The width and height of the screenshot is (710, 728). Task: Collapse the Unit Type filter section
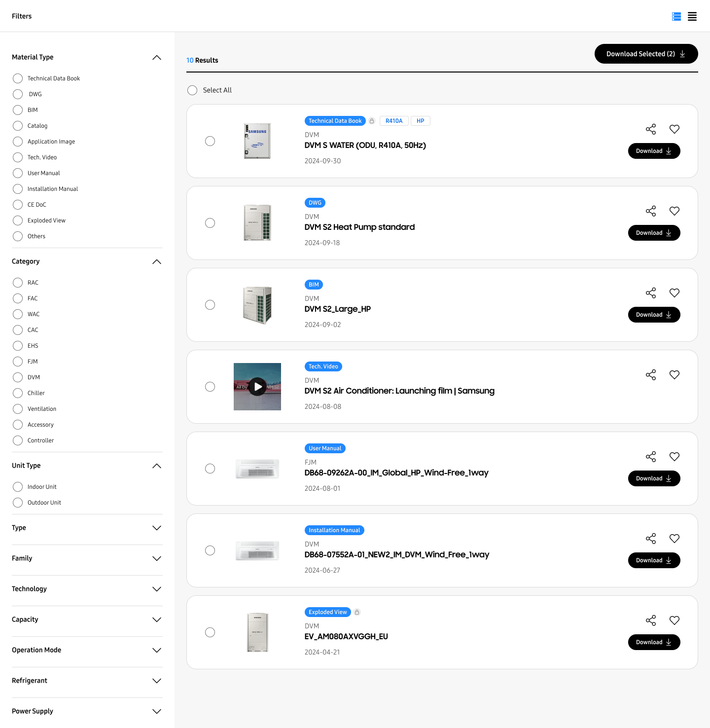coord(157,466)
